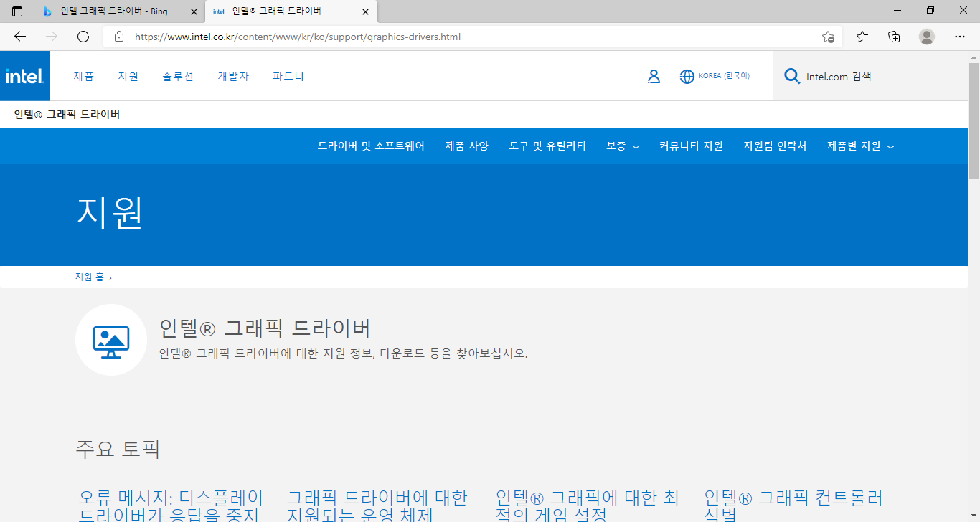Viewport: 980px width, 522px height.
Task: Expand the 제품별 지원 dropdown
Action: pyautogui.click(x=861, y=146)
